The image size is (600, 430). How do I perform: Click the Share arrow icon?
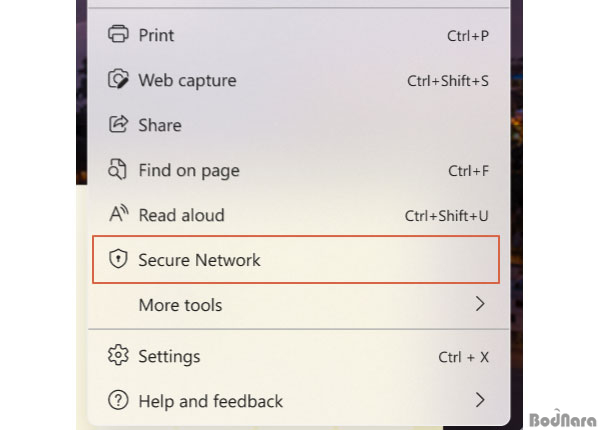click(118, 124)
